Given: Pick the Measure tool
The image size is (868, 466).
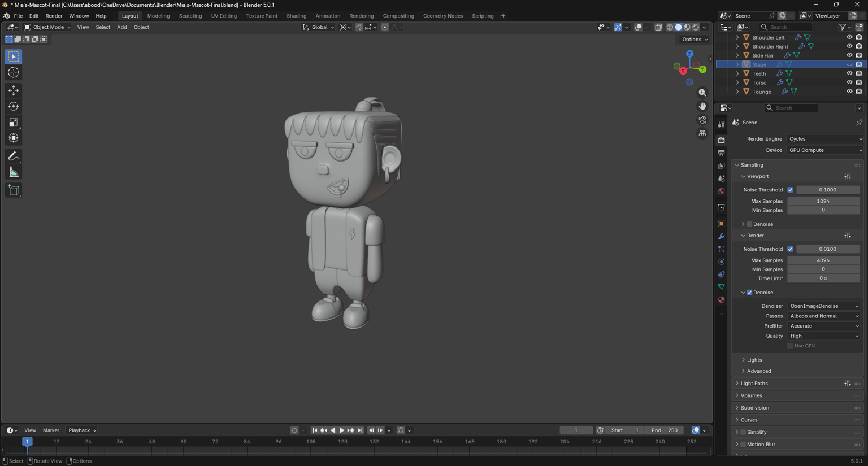Looking at the screenshot, I should coord(14,172).
